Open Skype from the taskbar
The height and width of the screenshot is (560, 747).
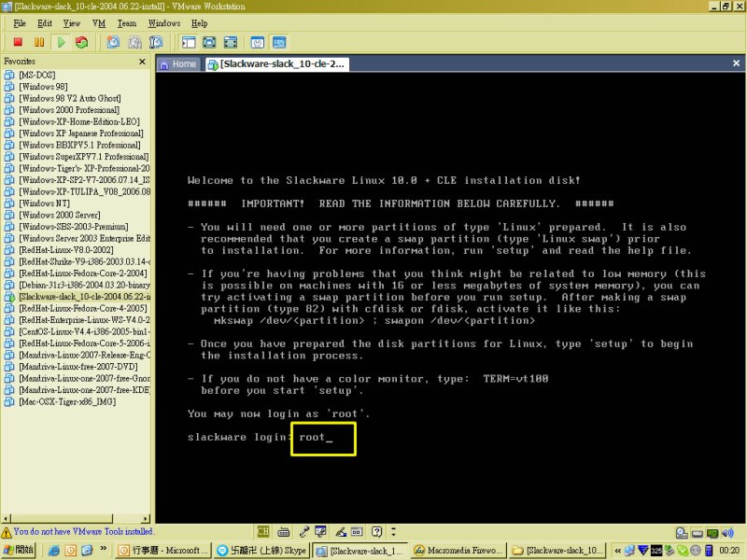[x=261, y=551]
